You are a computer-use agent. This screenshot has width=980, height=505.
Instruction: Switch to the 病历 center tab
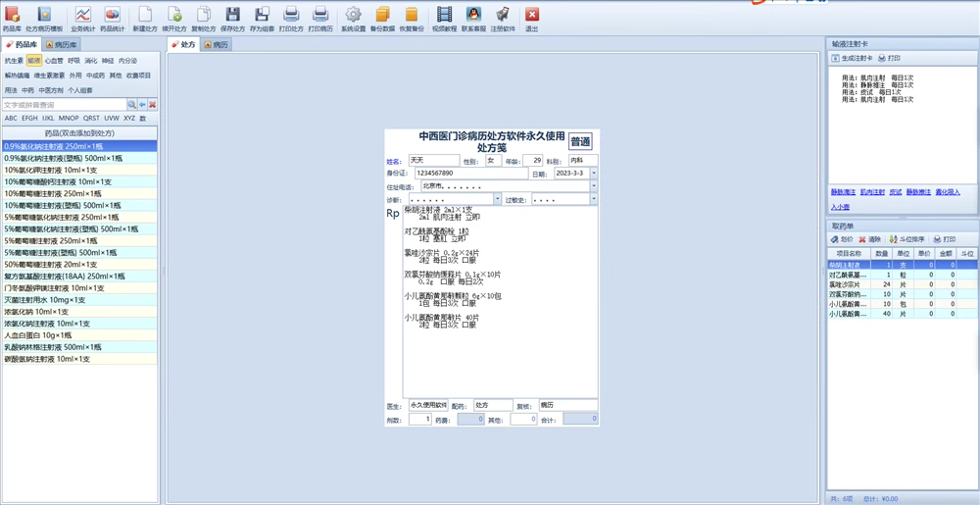click(x=216, y=45)
